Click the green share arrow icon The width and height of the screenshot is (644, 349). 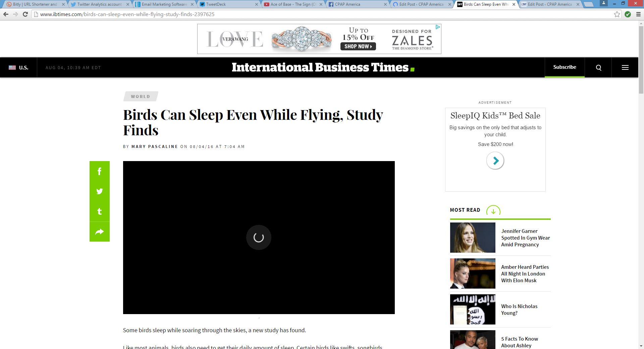pos(99,232)
